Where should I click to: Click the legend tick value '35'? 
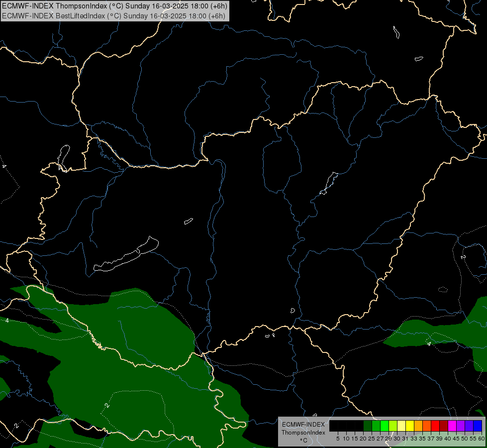pyautogui.click(x=422, y=439)
